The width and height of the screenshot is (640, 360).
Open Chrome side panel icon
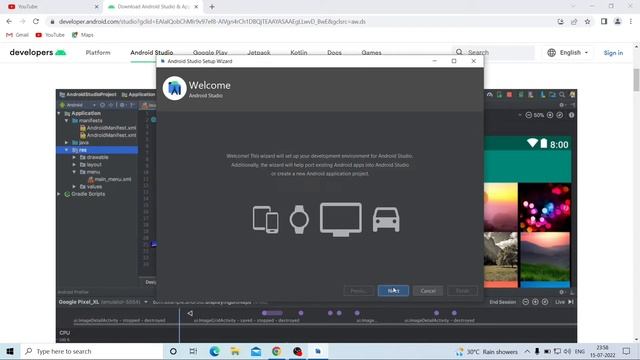tap(604, 21)
